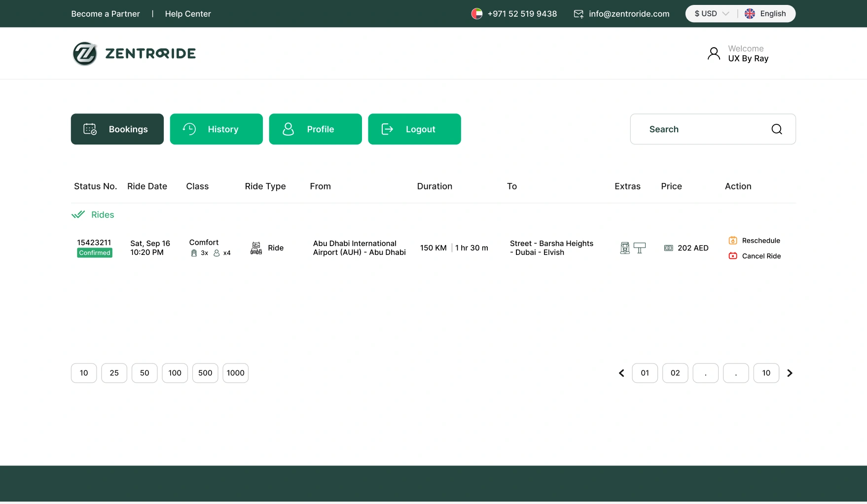Viewport: 867px width, 504px height.
Task: Open Become a Partner link
Action: click(x=106, y=14)
